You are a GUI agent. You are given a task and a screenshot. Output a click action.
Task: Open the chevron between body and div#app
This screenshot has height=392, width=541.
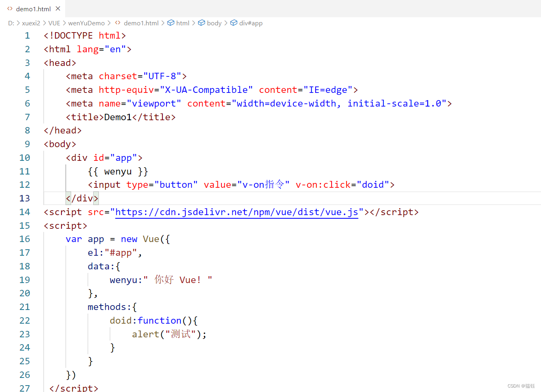(226, 23)
